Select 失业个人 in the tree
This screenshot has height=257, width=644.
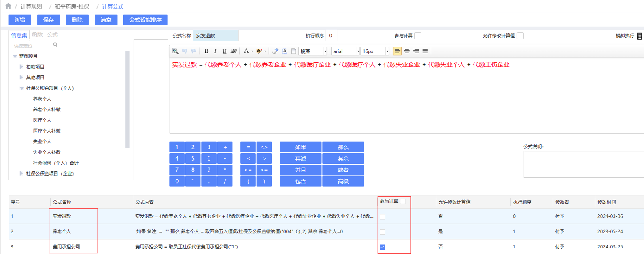(x=42, y=141)
